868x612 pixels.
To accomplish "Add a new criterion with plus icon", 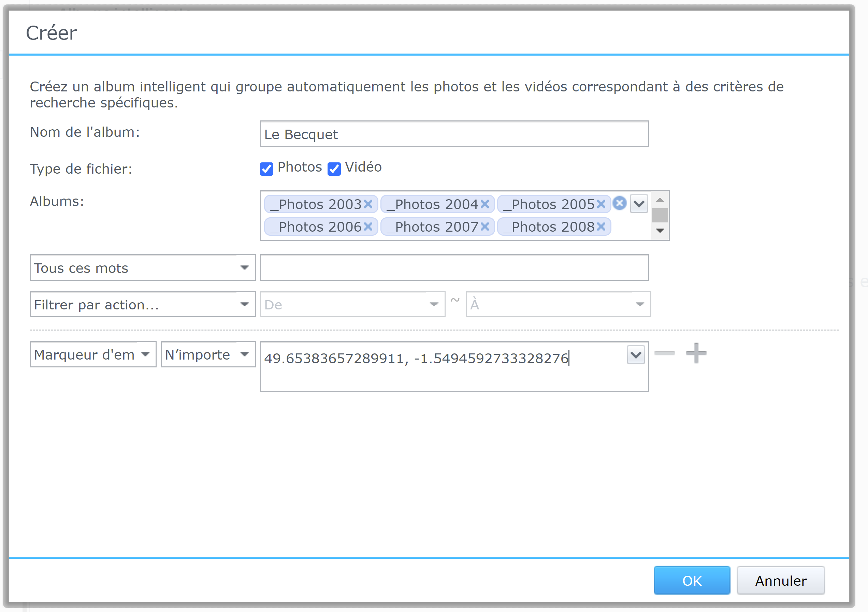I will click(x=696, y=353).
